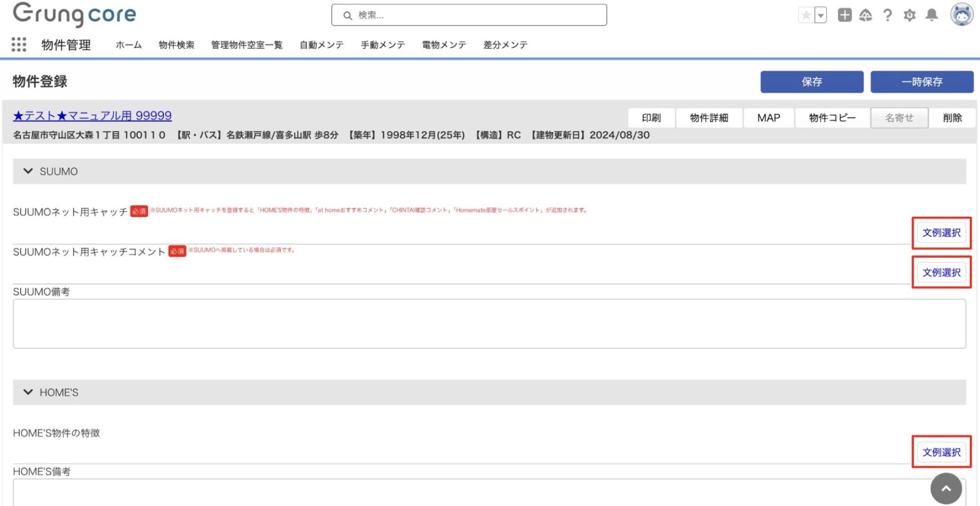Click into the SUUMO備考 text area
This screenshot has width=980, height=506.
pyautogui.click(x=489, y=324)
